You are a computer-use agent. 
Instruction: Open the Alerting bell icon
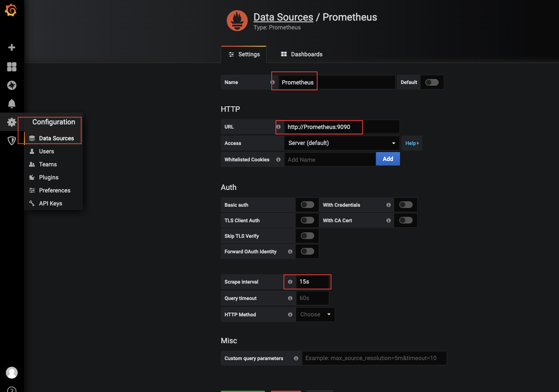tap(12, 103)
